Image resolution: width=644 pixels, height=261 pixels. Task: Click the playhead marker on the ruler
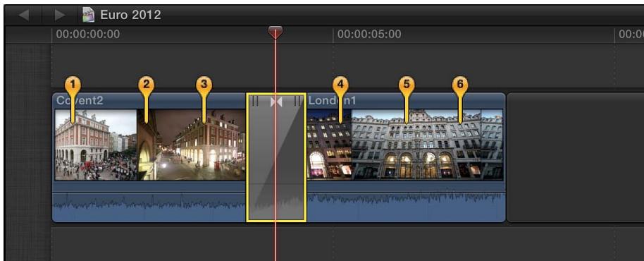click(275, 32)
